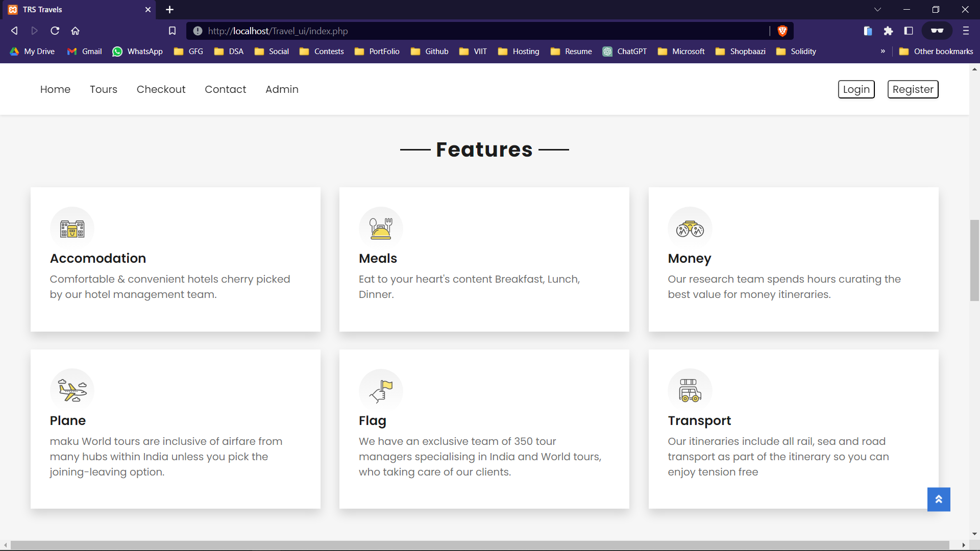980x551 pixels.
Task: Open the Tours nav menu item
Action: click(104, 89)
